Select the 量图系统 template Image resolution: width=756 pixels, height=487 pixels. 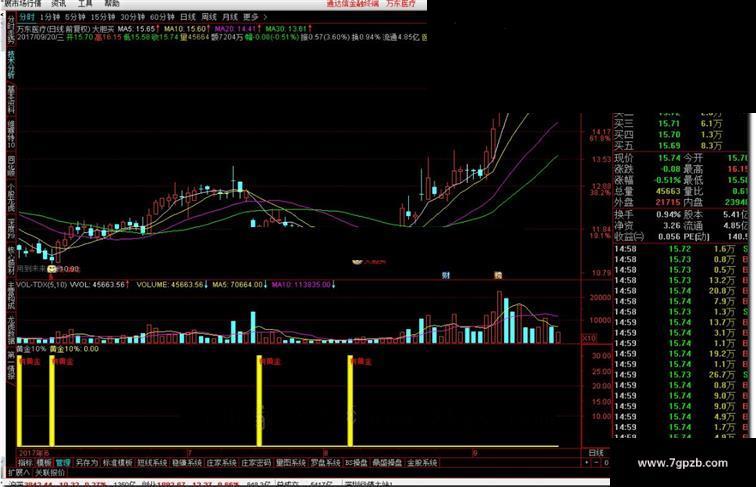[x=291, y=462]
